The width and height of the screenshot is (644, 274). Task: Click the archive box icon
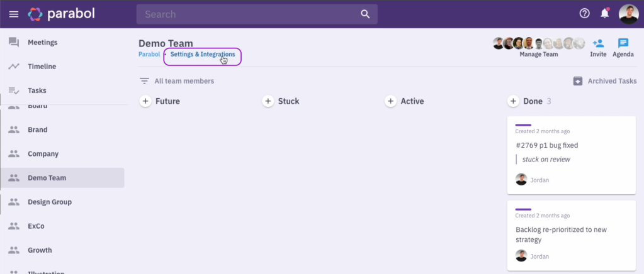tap(578, 81)
